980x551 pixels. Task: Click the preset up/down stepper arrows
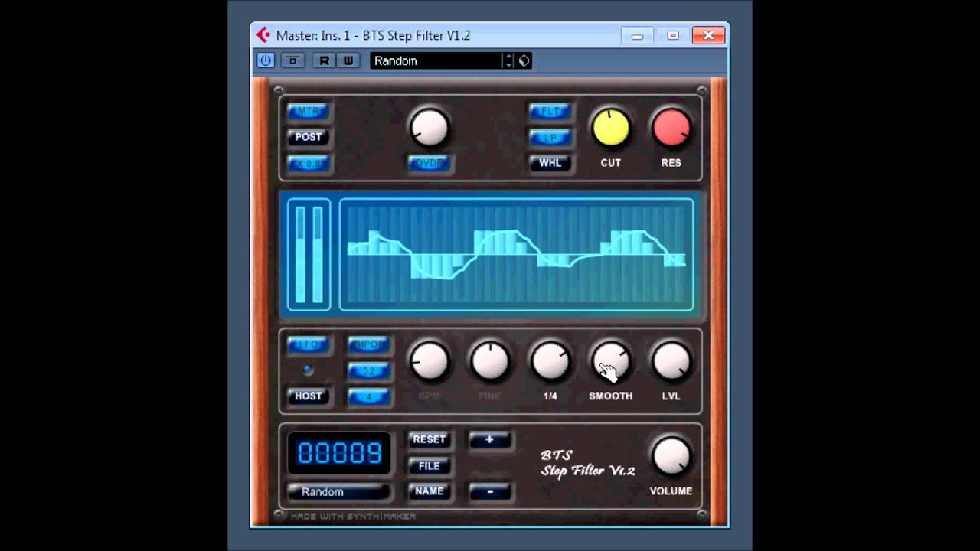508,60
